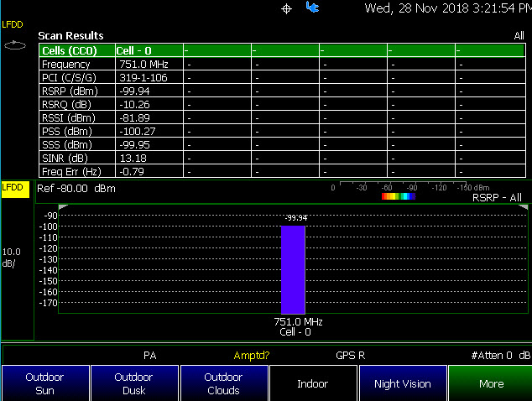Click the SSS value -99.95
Screen dimensions: 532x401
(134, 145)
